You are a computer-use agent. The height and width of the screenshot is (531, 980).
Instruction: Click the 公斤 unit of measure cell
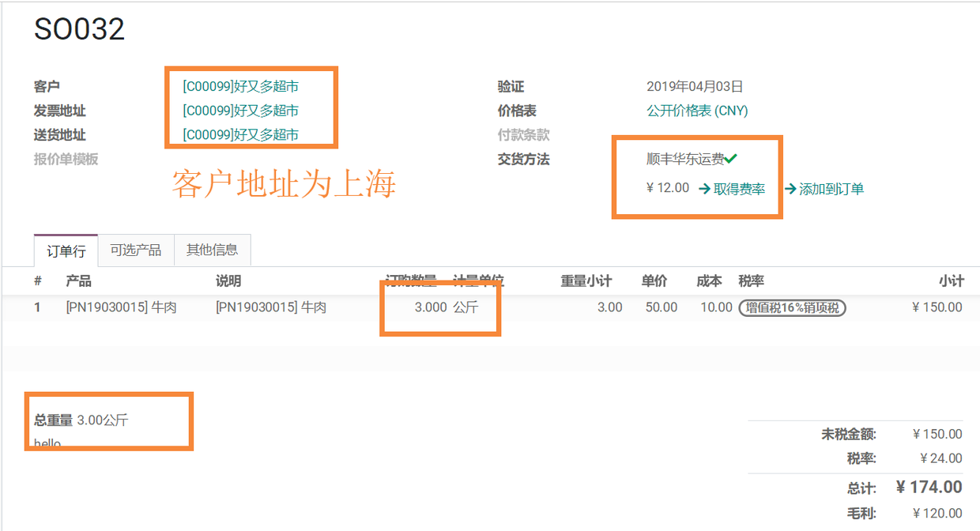pos(465,307)
